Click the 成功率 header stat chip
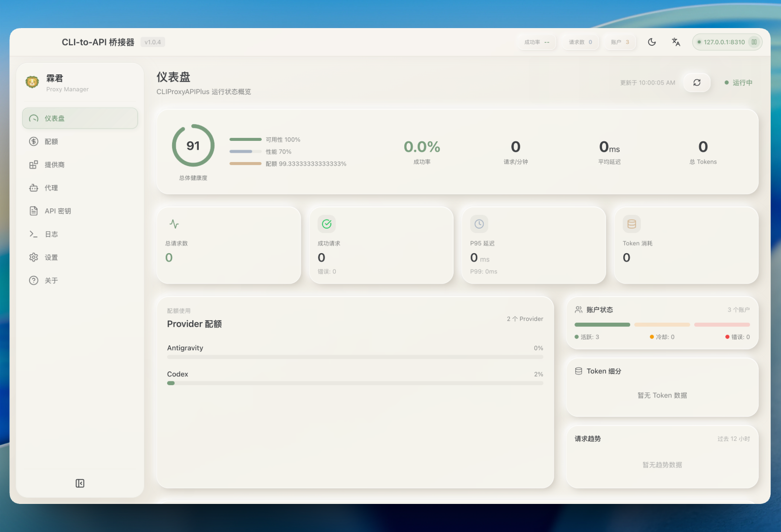781x532 pixels. point(536,42)
